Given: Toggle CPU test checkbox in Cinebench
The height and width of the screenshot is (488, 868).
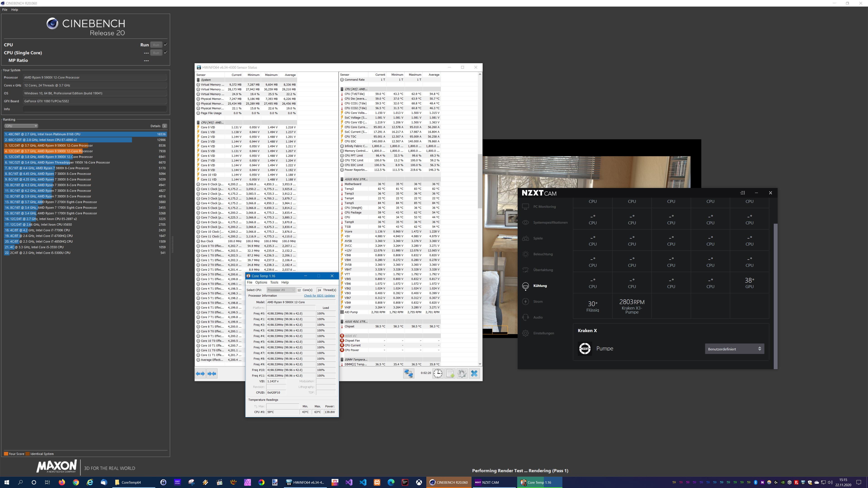Looking at the screenshot, I should (165, 45).
